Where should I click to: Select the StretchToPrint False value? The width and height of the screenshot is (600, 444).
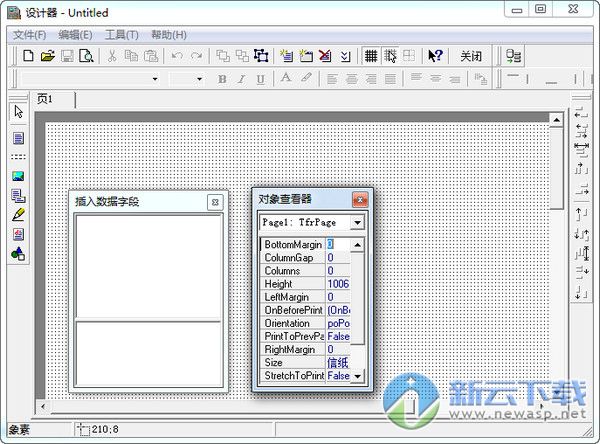pos(338,376)
